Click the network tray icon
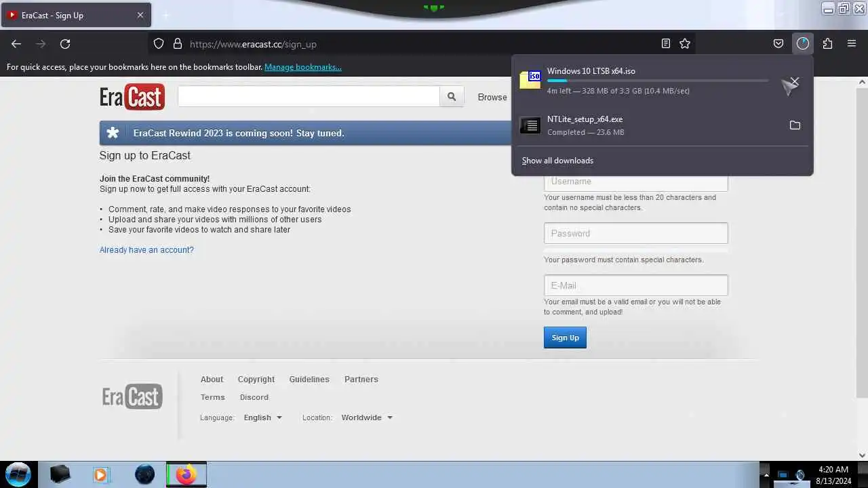This screenshot has width=868, height=488. click(783, 474)
